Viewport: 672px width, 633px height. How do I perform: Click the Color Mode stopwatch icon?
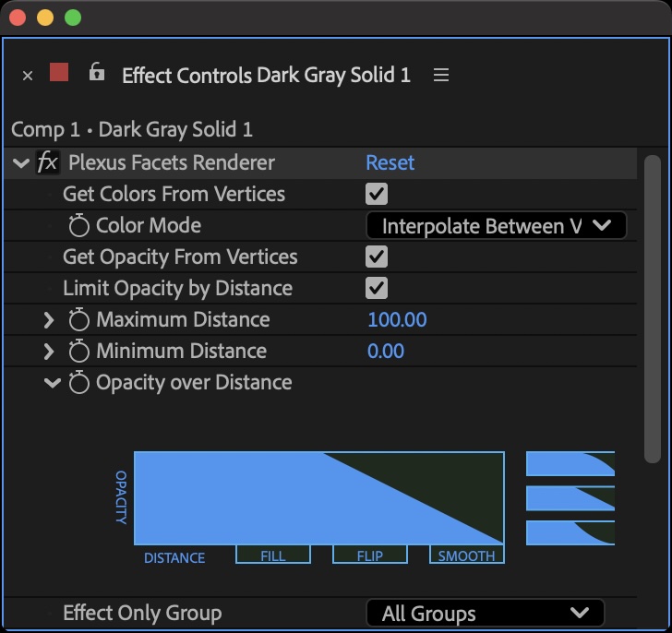click(78, 225)
